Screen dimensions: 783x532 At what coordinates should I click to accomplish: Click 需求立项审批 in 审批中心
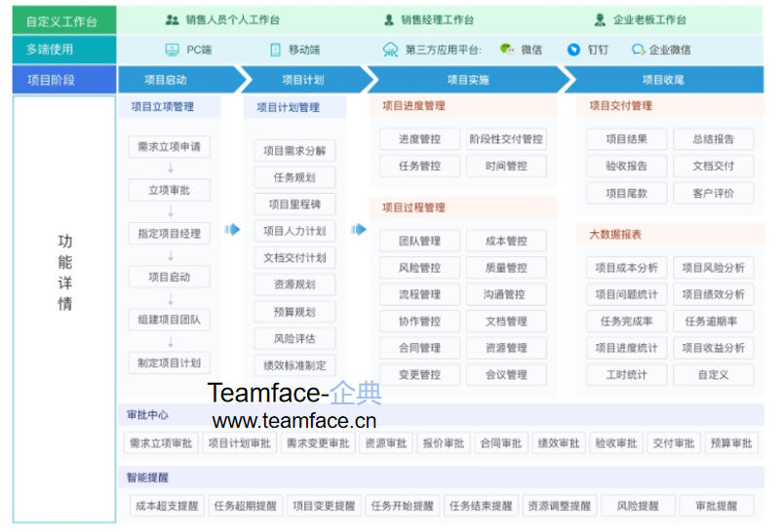[x=161, y=443]
